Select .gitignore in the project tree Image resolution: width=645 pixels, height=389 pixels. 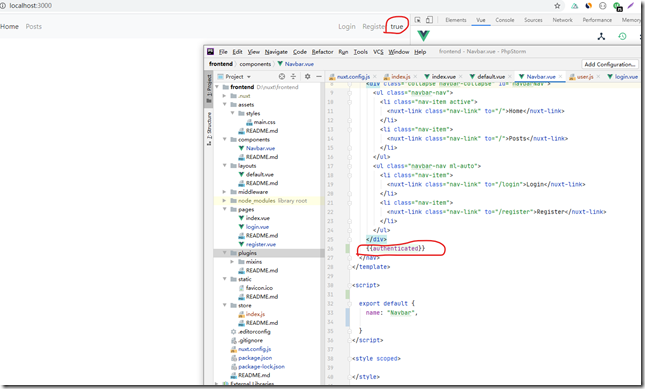click(x=250, y=340)
